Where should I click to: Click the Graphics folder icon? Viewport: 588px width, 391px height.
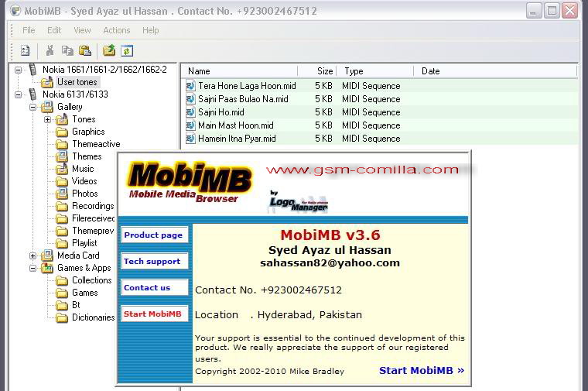click(x=61, y=132)
